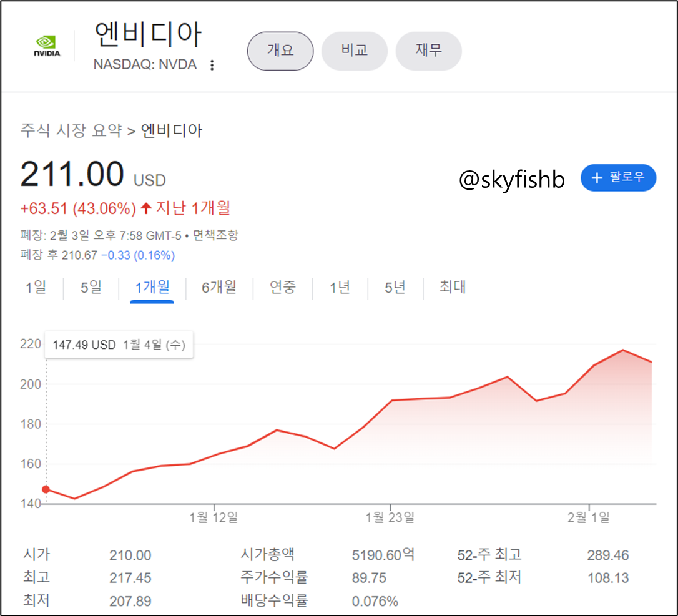Image resolution: width=678 pixels, height=616 pixels.
Task: Click the NASDAQ: NVDA ticker text
Action: (x=145, y=64)
